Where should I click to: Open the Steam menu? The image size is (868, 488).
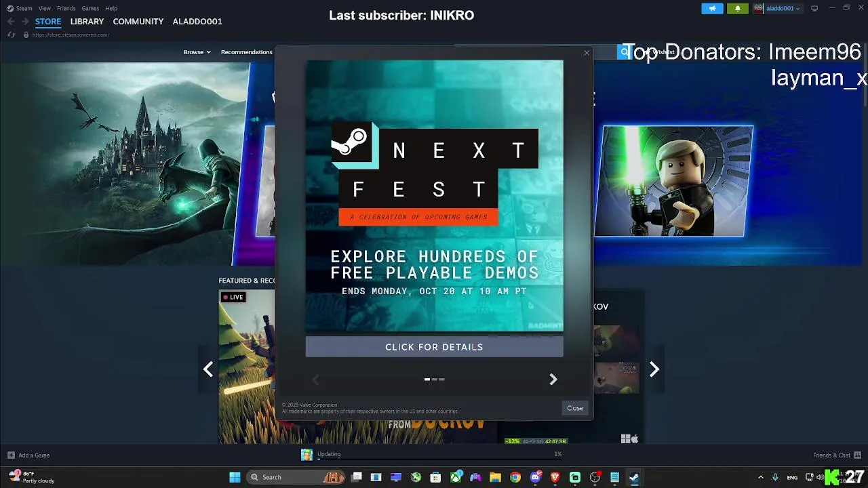24,8
